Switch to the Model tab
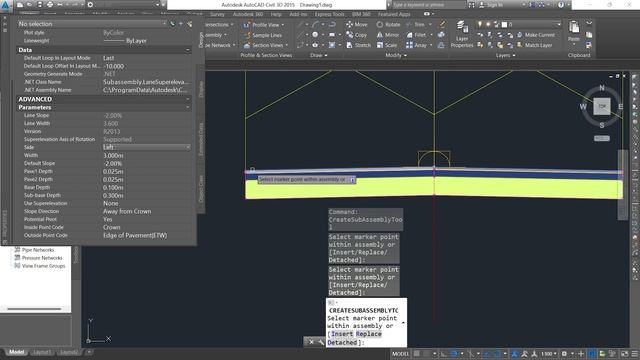Viewport: 640px width, 360px height. point(16,352)
